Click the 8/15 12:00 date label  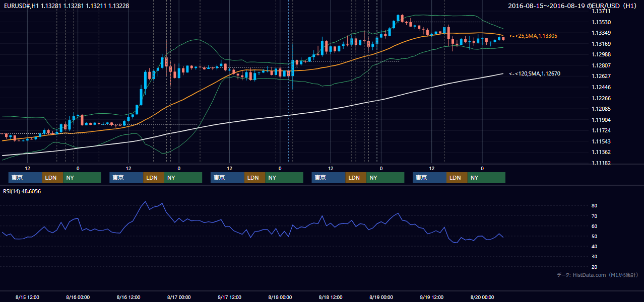tap(28, 297)
